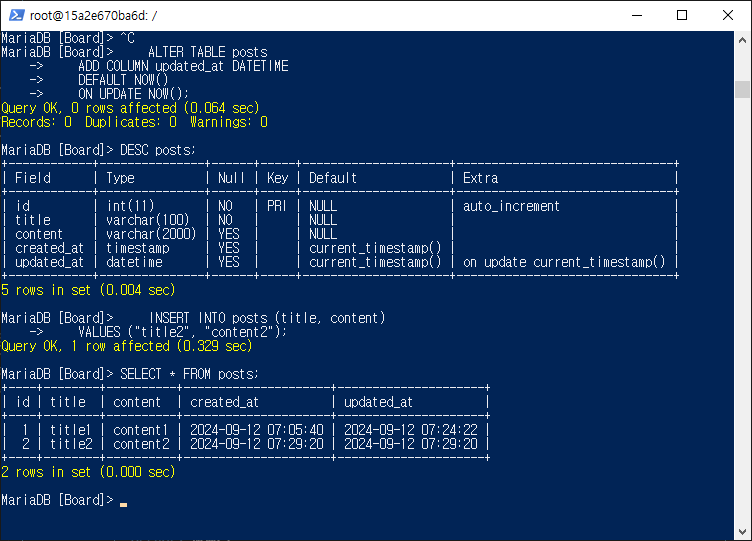Click the 'Extra' column header

[481, 178]
